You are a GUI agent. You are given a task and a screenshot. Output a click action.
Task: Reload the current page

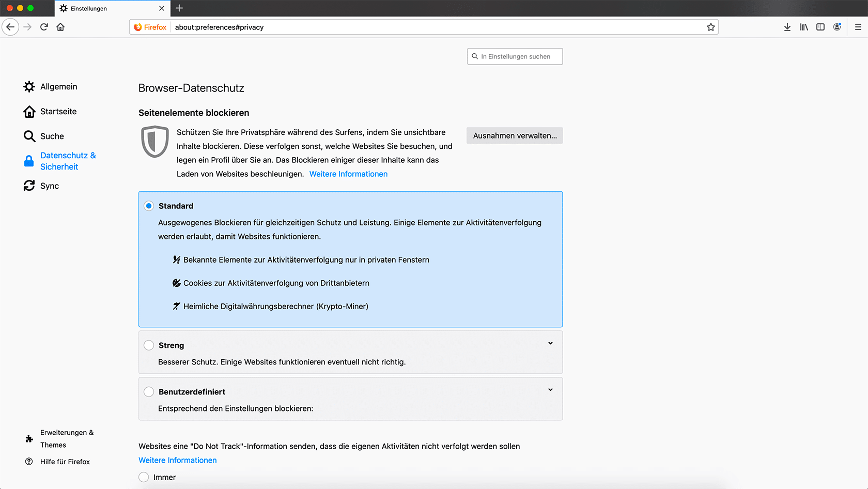point(44,27)
